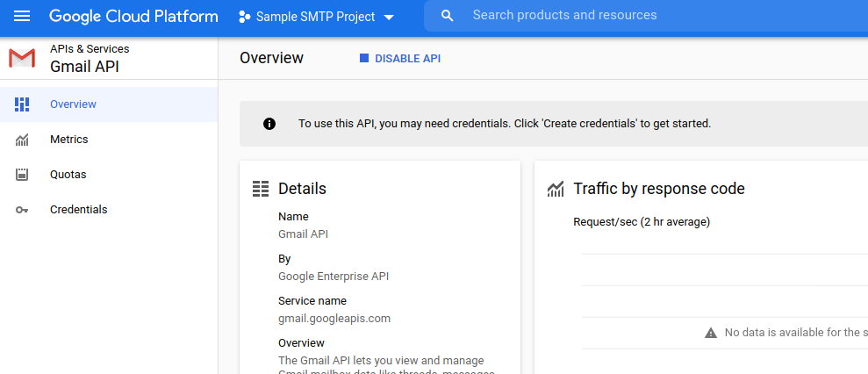Click the warning triangle icon in chart

(711, 333)
